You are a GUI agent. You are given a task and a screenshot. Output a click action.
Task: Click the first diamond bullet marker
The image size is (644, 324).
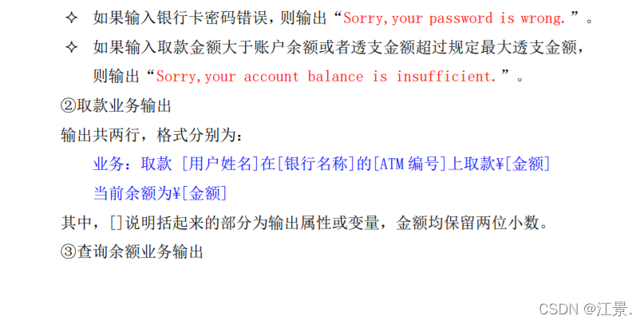coord(72,18)
